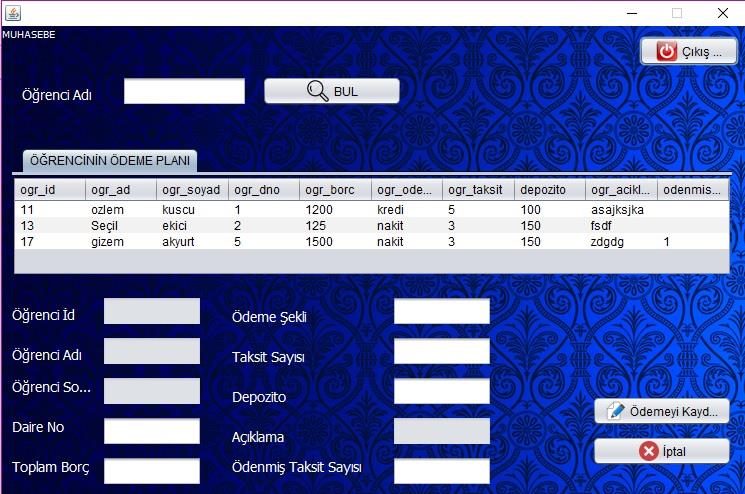Screen dimensions: 745x494
Task: Focus the Taksit Sayısı input field
Action: point(441,352)
